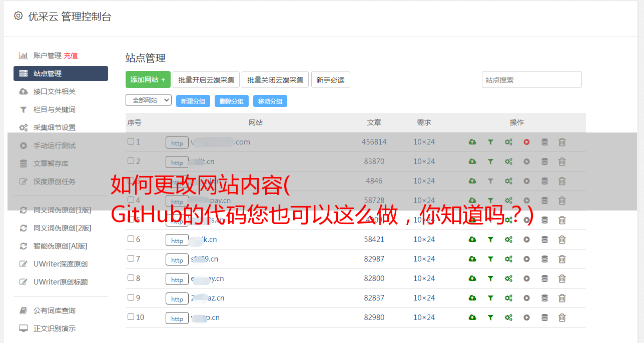Click cloud upload icon in row 9
Viewport: 644px width, 343px height.
point(472,298)
